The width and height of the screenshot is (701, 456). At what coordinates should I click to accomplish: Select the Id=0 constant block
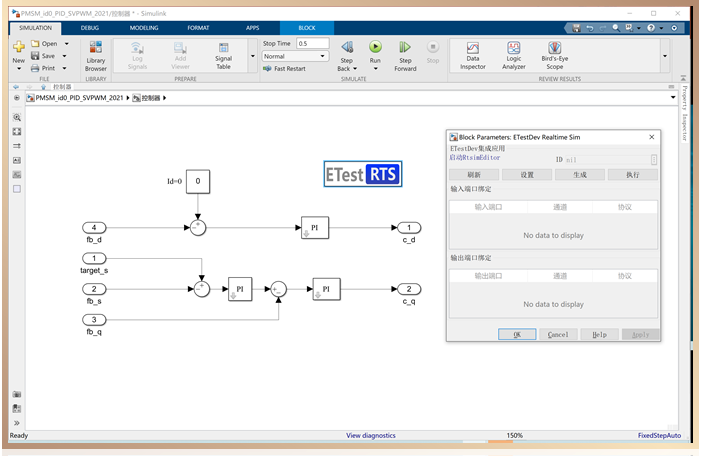click(198, 181)
